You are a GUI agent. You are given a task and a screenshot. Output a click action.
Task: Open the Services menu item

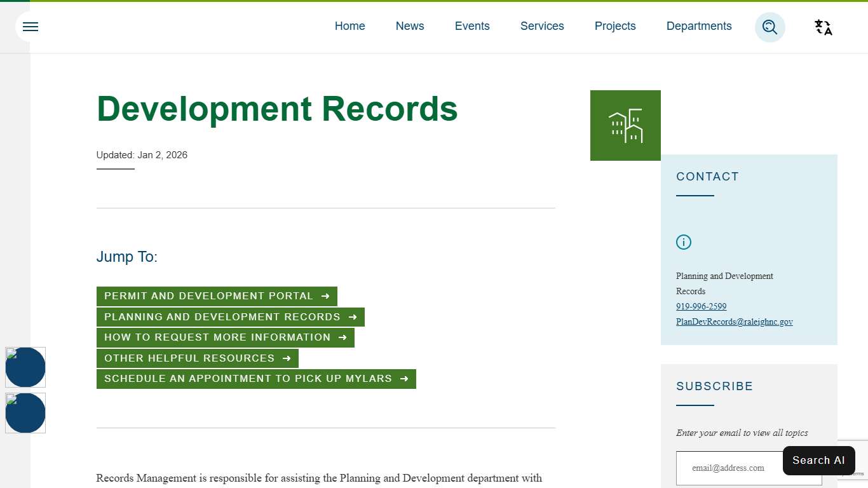[542, 26]
